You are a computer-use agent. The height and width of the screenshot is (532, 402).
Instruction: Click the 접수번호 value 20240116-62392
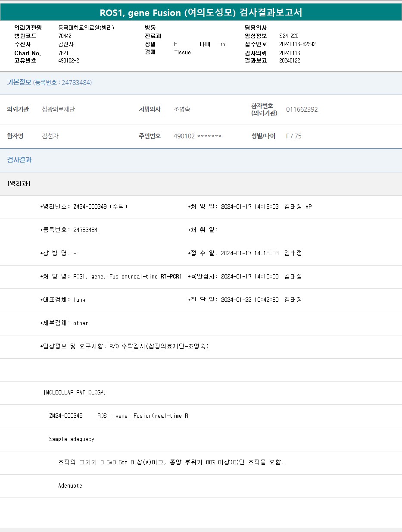tap(297, 44)
